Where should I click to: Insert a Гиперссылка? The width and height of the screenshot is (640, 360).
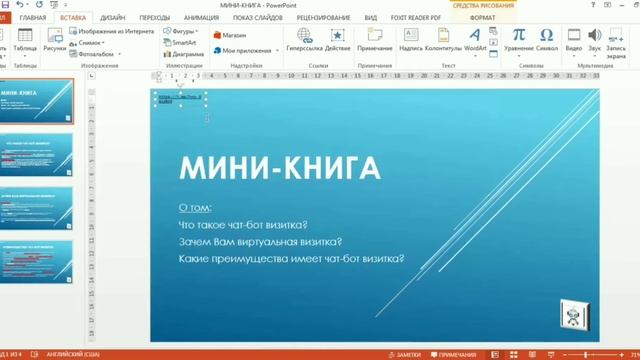(x=304, y=40)
